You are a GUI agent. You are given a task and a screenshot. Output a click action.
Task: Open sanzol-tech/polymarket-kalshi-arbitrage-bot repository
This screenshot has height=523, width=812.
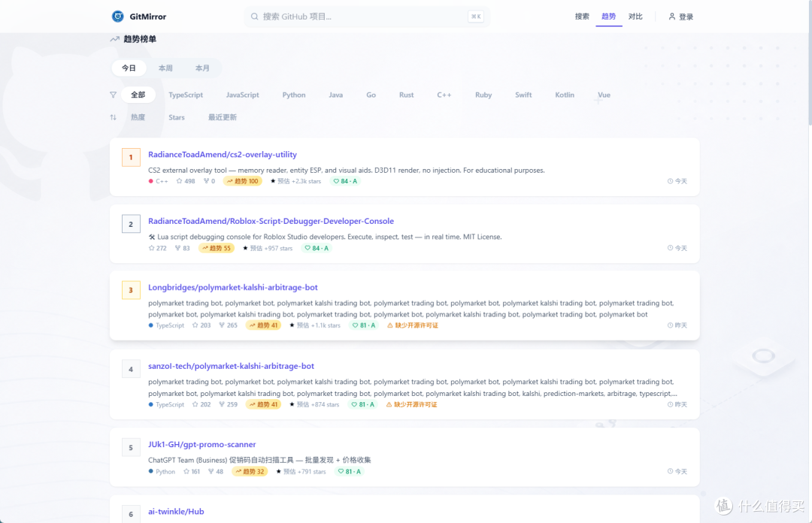tap(231, 366)
